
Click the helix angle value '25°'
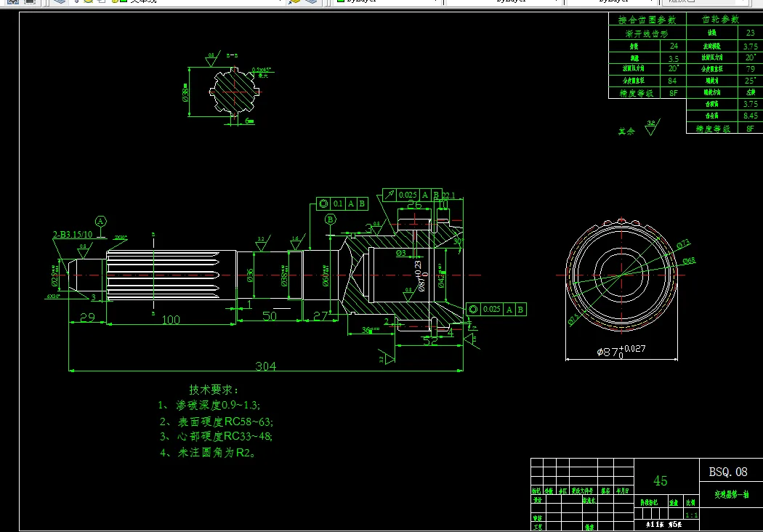point(751,81)
